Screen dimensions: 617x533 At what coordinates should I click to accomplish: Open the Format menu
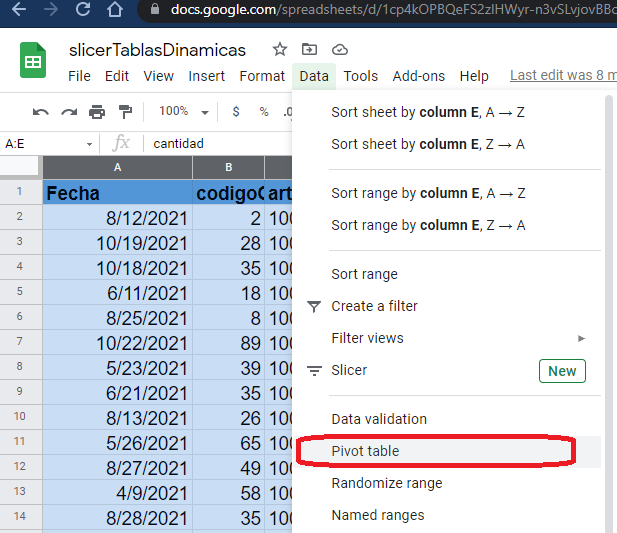click(x=262, y=76)
